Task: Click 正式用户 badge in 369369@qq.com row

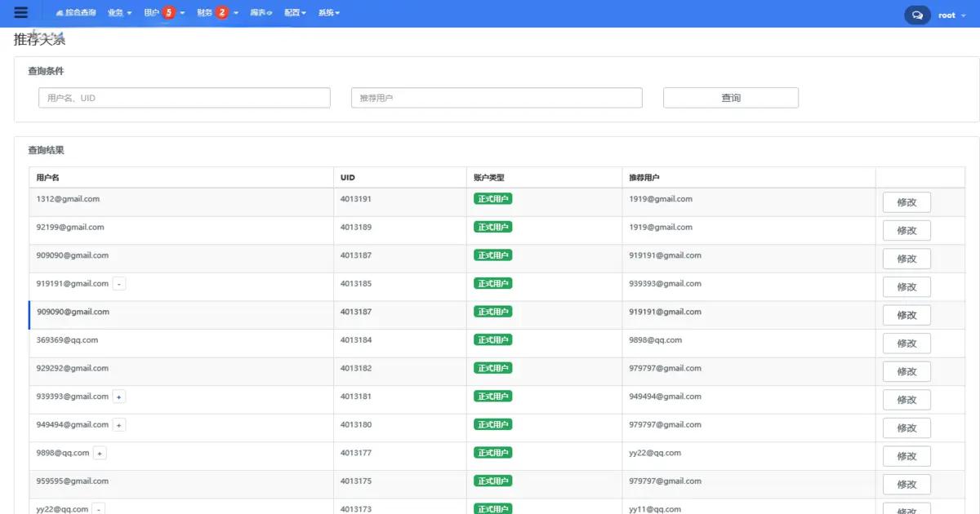Action: (493, 340)
